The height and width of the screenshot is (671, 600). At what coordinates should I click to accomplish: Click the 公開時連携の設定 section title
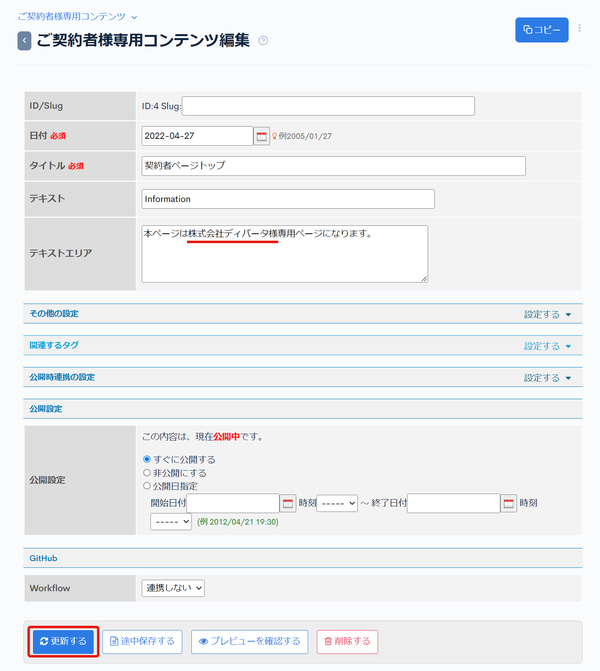(62, 377)
